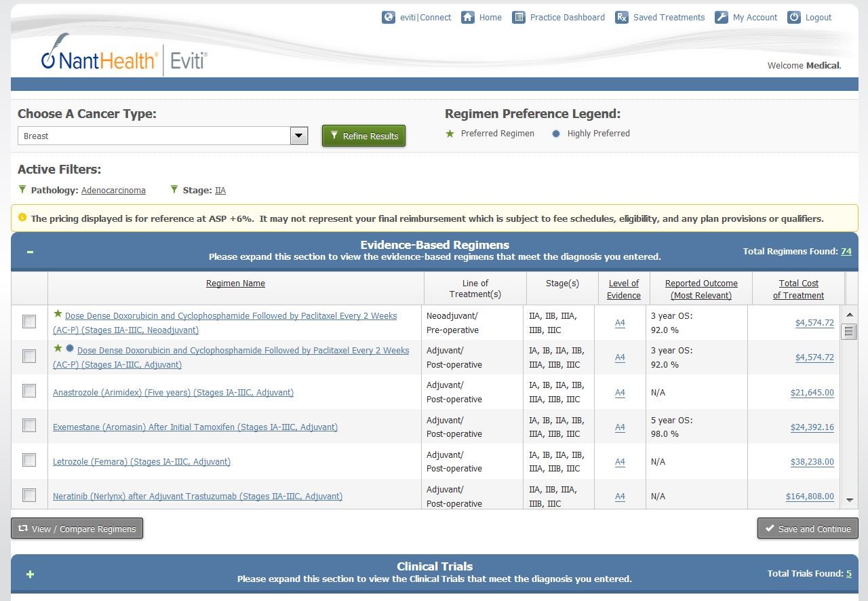The image size is (868, 601).
Task: Click the My Account wrench icon
Action: 722,18
